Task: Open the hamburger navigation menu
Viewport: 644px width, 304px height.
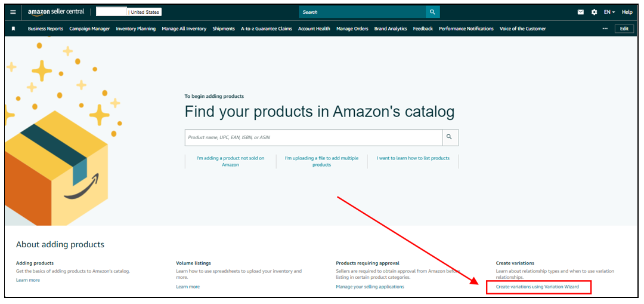Action: pos(13,12)
